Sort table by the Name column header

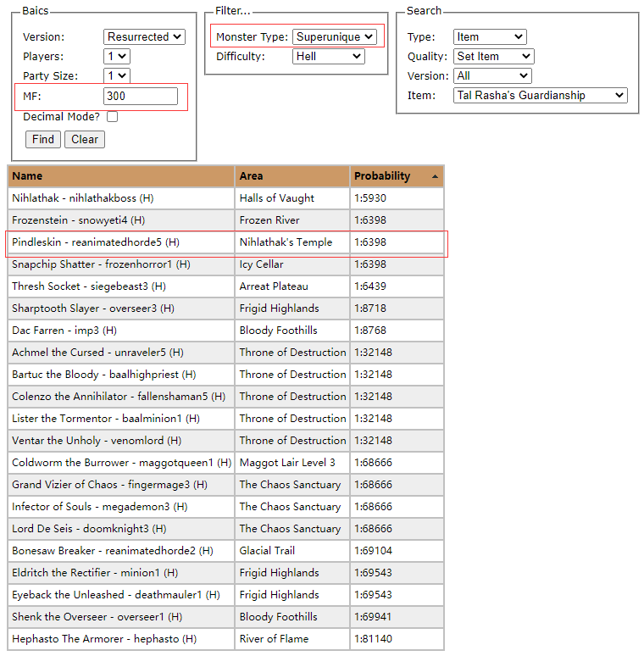[x=120, y=176]
